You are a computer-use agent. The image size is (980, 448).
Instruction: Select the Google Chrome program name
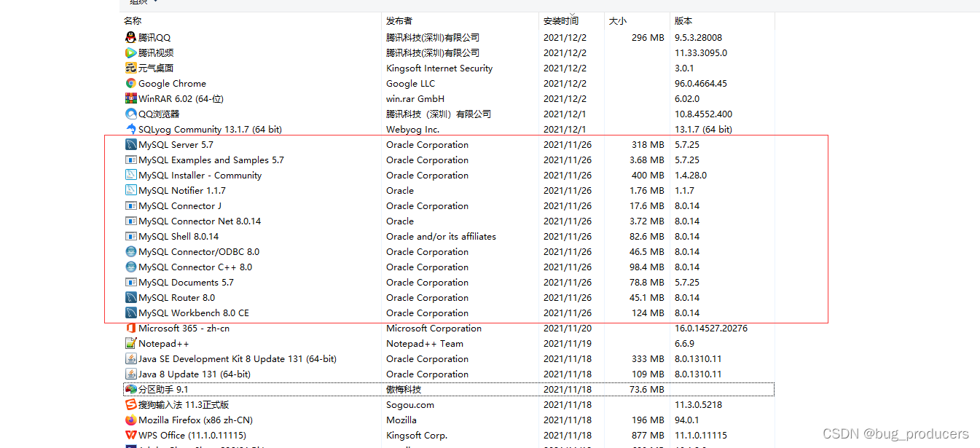coord(172,83)
